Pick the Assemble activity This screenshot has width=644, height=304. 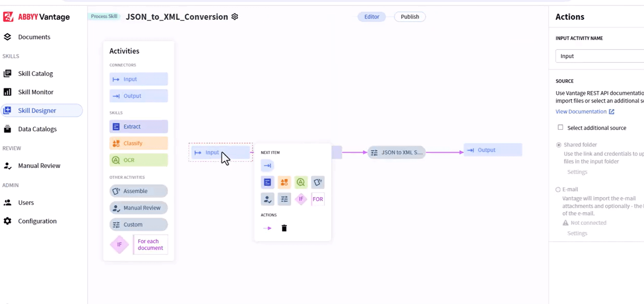point(138,191)
